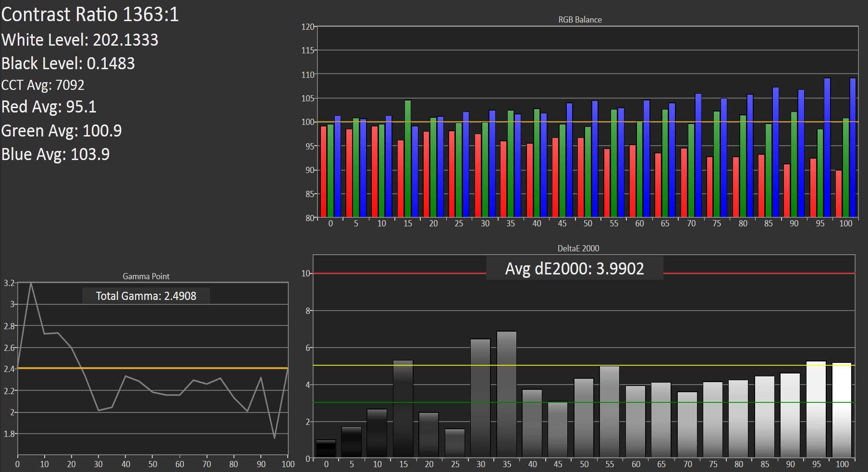Click the DeltaE bar at 5

point(352,442)
